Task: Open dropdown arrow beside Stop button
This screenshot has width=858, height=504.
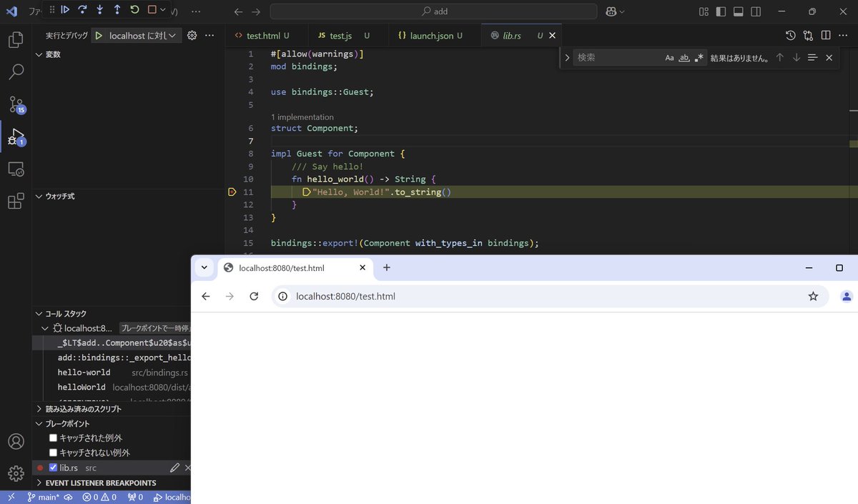Action: (163, 10)
